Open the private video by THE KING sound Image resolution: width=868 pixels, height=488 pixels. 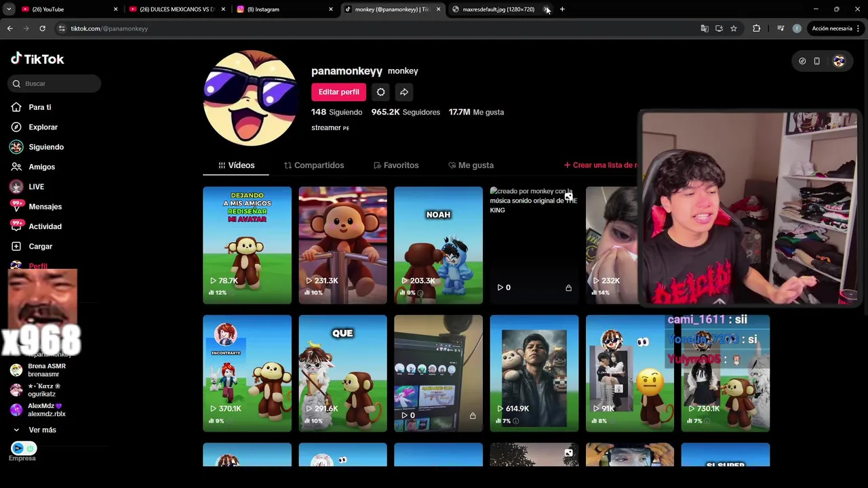534,245
